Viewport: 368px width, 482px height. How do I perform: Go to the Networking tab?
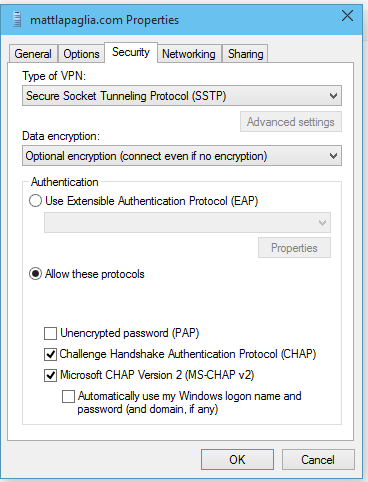[189, 54]
